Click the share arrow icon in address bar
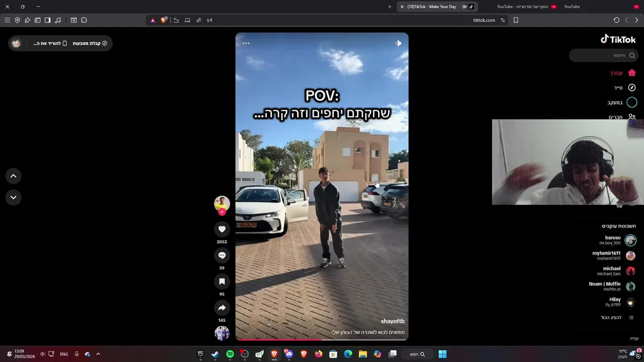Screen dimensions: 644x362 click(x=176, y=20)
